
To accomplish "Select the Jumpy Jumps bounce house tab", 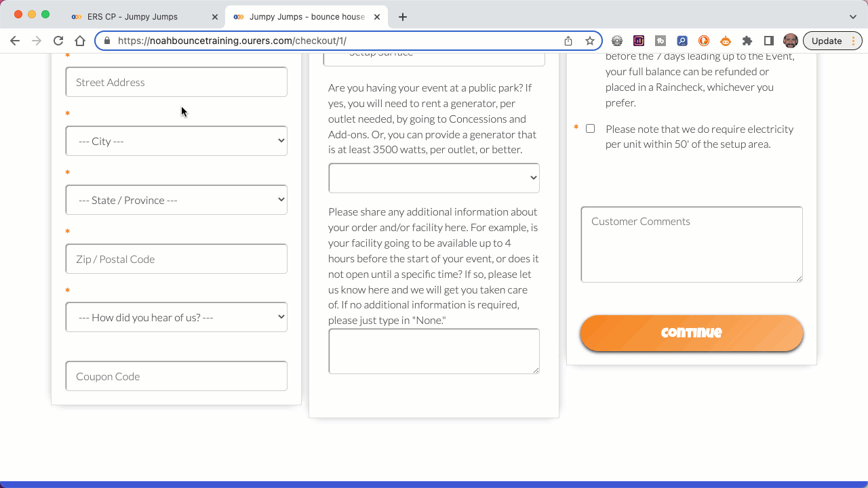I will [307, 17].
